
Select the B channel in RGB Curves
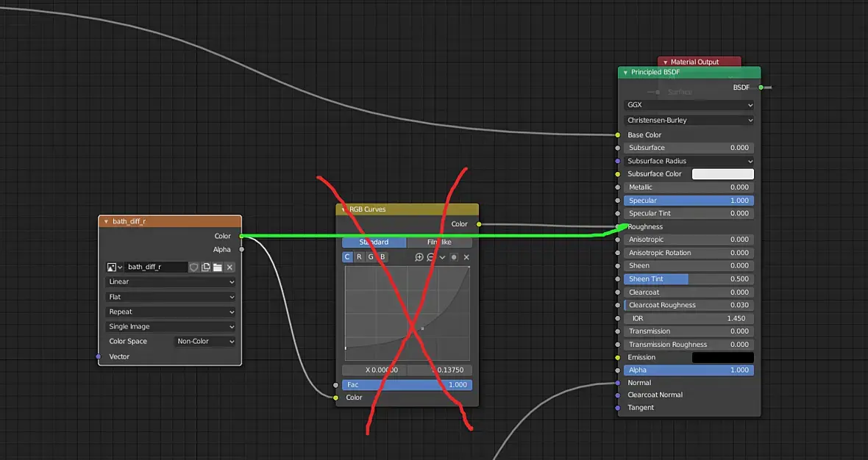coord(382,257)
